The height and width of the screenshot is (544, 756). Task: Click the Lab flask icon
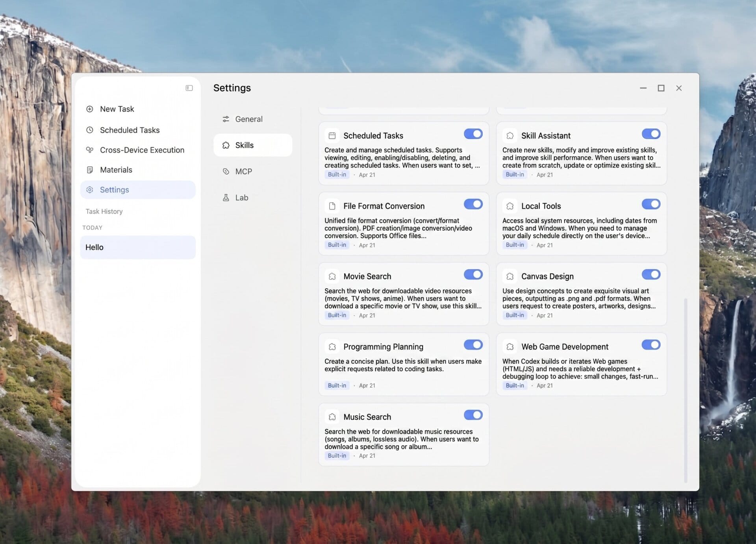tap(226, 198)
